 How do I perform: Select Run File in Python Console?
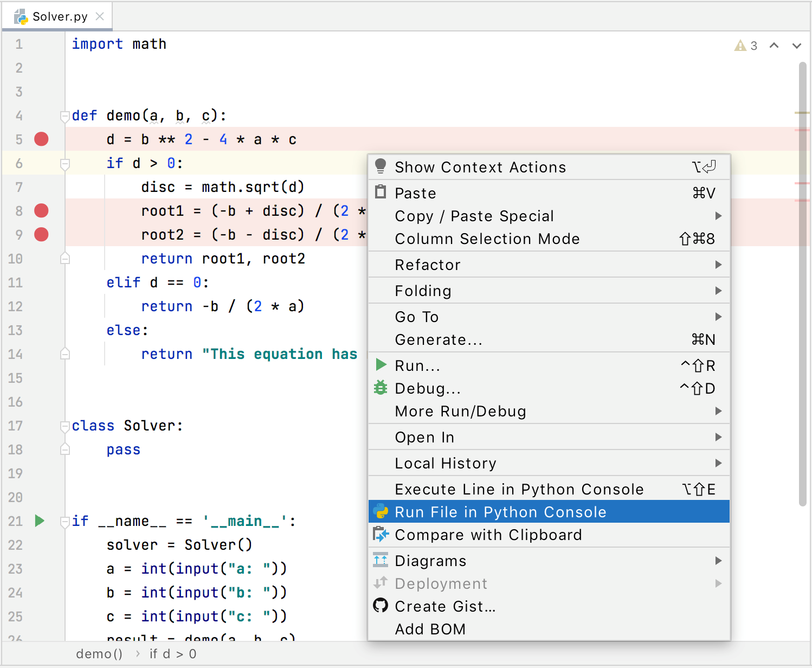(x=500, y=511)
